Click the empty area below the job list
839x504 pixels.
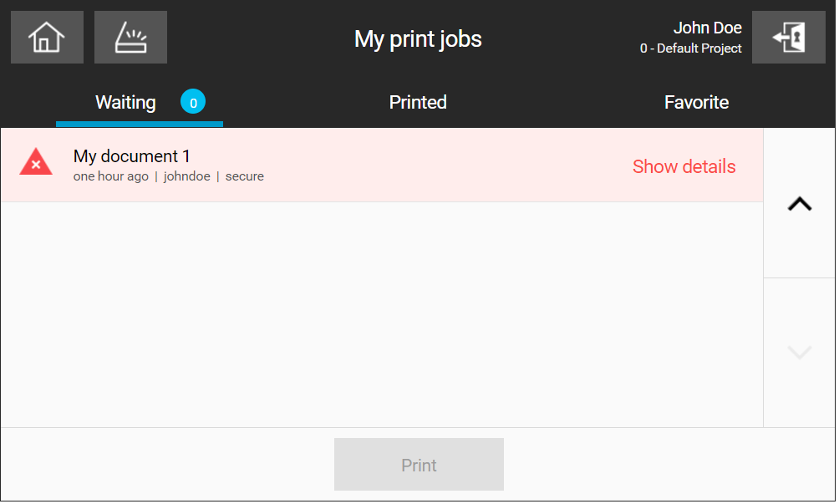383,316
